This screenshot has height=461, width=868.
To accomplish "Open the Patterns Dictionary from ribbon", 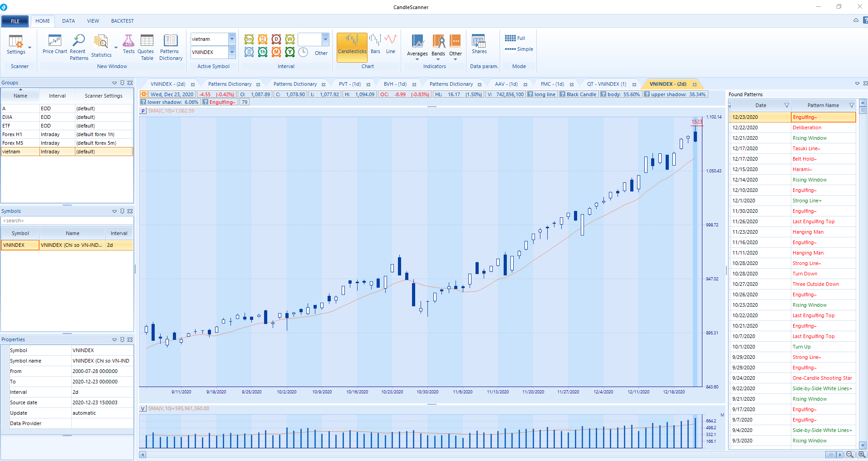I will pos(171,47).
